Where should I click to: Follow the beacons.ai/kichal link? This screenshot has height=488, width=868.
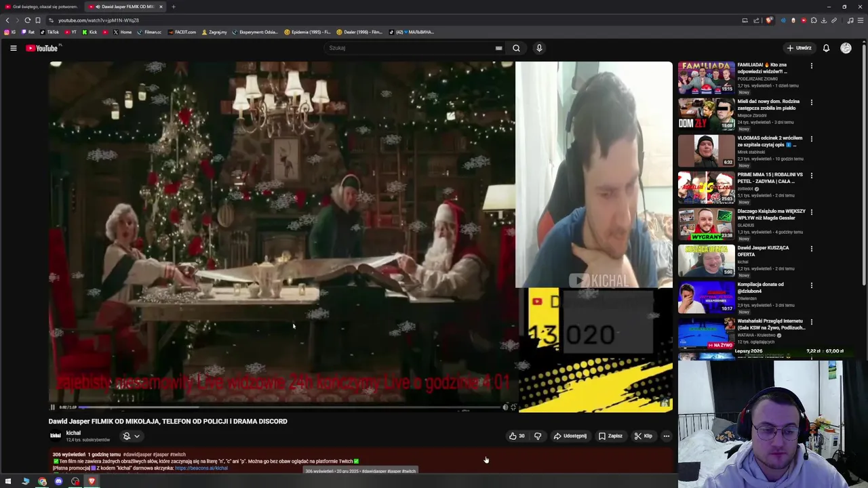pos(201,468)
